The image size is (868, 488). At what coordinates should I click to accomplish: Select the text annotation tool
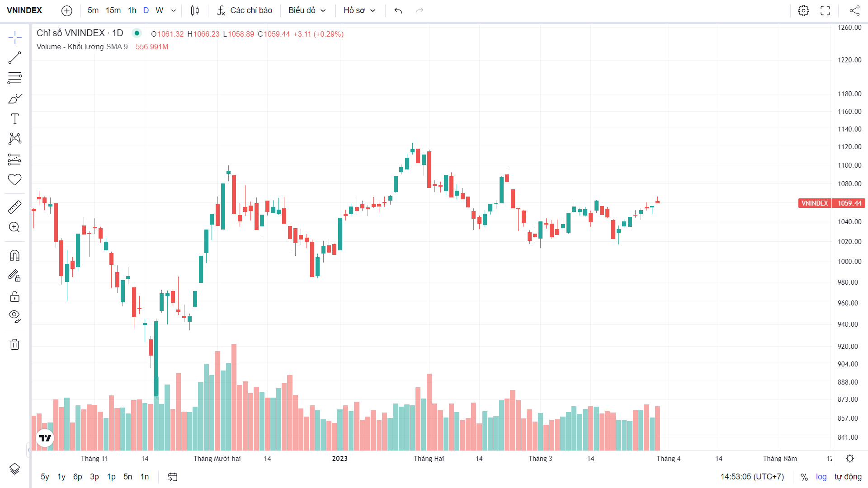[14, 119]
